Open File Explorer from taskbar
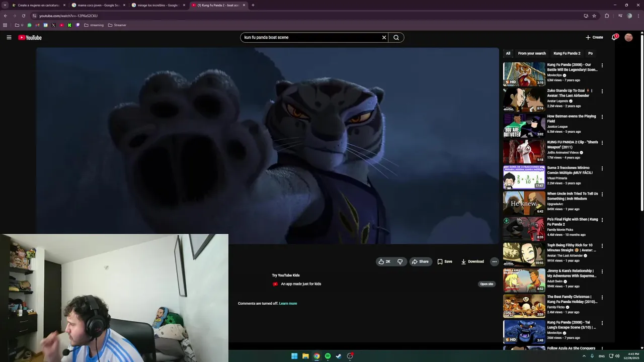Image resolution: width=644 pixels, height=362 pixels. (305, 356)
